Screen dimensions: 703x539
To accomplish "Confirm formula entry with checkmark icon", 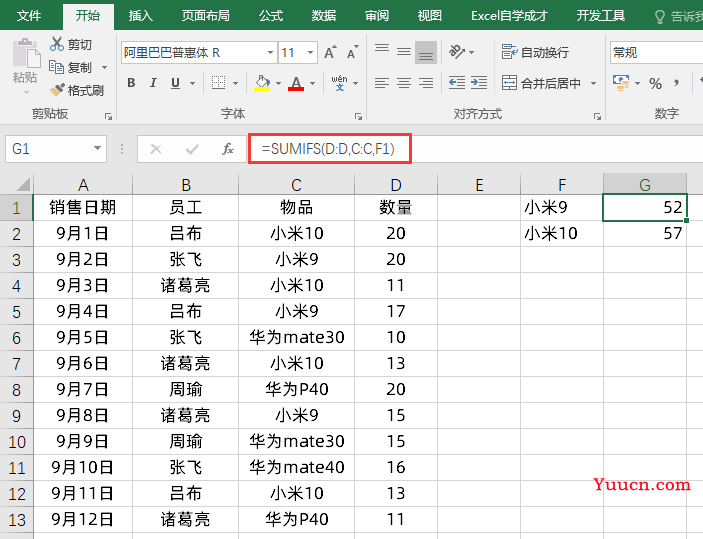I will [192, 149].
